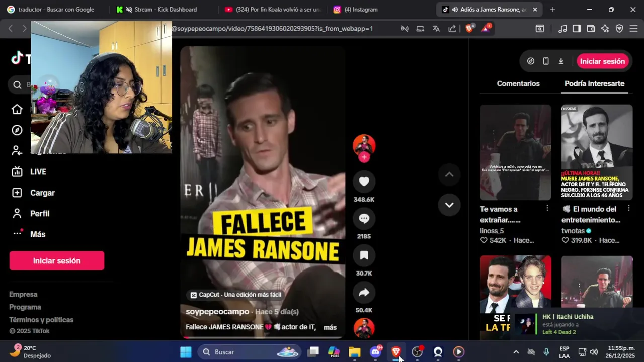Expand Términos y políticas footer section

pos(41,320)
